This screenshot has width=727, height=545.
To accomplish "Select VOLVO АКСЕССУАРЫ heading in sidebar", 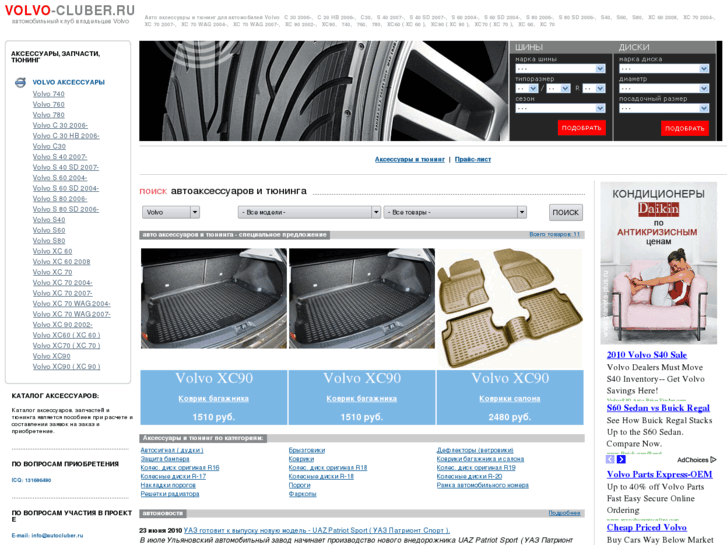I will pos(69,82).
